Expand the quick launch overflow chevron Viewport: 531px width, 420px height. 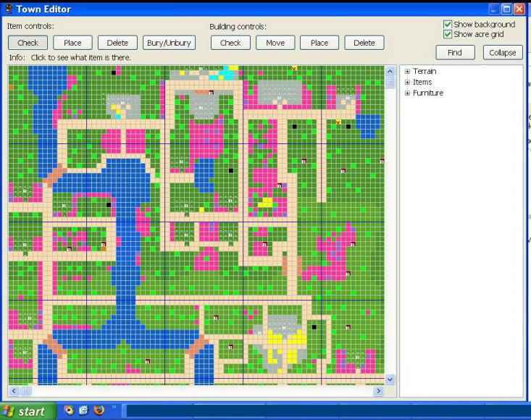(114, 407)
